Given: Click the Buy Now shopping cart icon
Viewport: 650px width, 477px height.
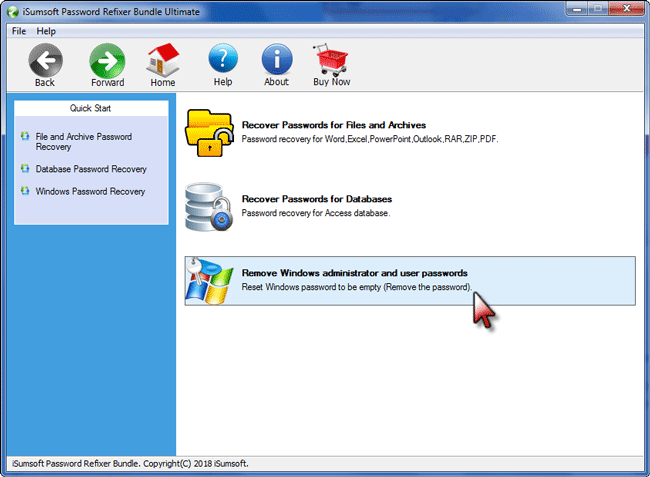Looking at the screenshot, I should point(331,60).
